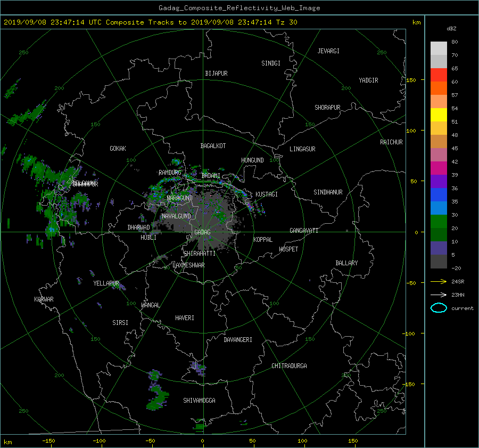This screenshot has height=448, width=479.
Task: Click the SINDGI city label
Action: point(271,63)
